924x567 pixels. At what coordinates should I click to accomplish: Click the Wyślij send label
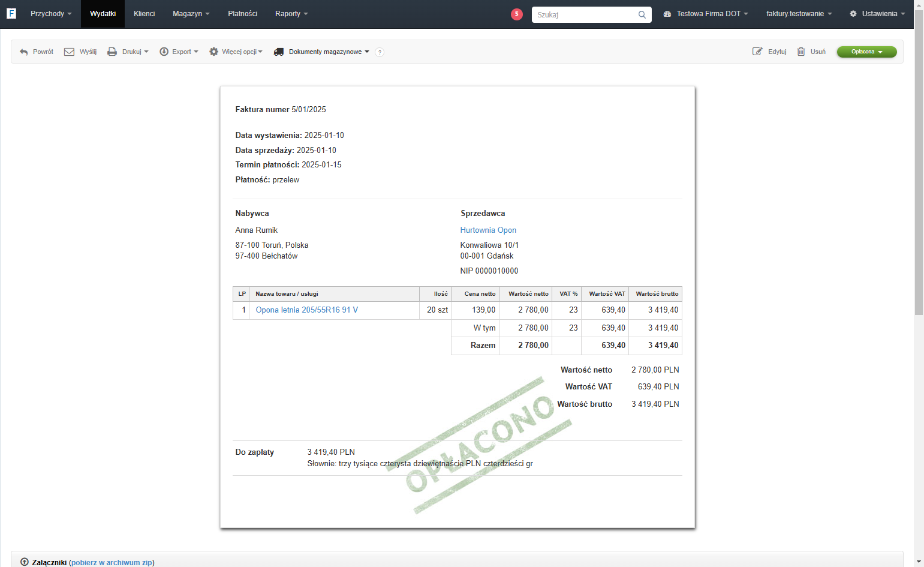coord(88,52)
